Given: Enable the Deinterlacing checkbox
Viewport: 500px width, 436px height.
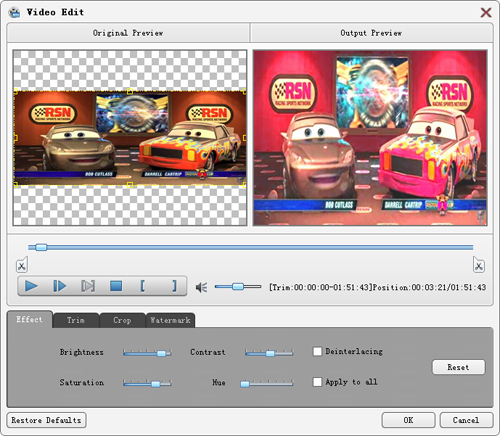Looking at the screenshot, I should [x=317, y=351].
